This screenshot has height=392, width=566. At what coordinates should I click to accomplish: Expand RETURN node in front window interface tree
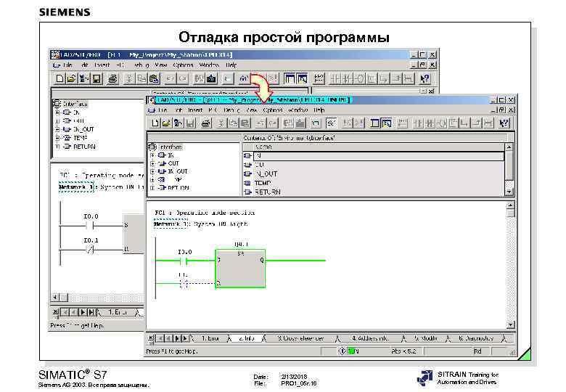pyautogui.click(x=152, y=188)
